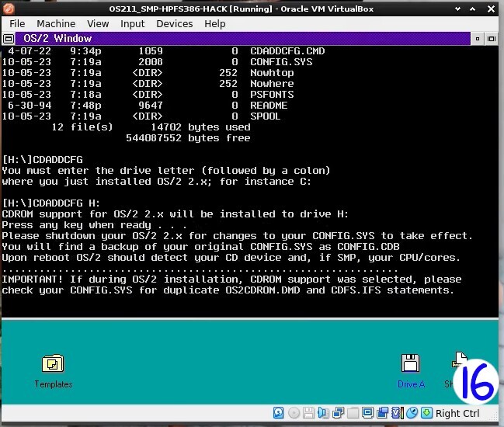504x427 pixels.
Task: Click the PSFONTS directory entry
Action: (x=272, y=95)
